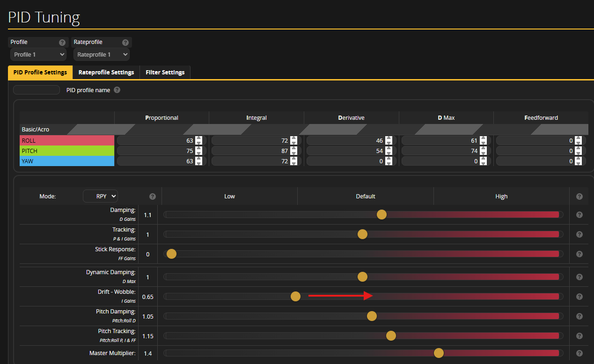Click the D Max column header
Screen dimensions: 594x364
[x=446, y=118]
